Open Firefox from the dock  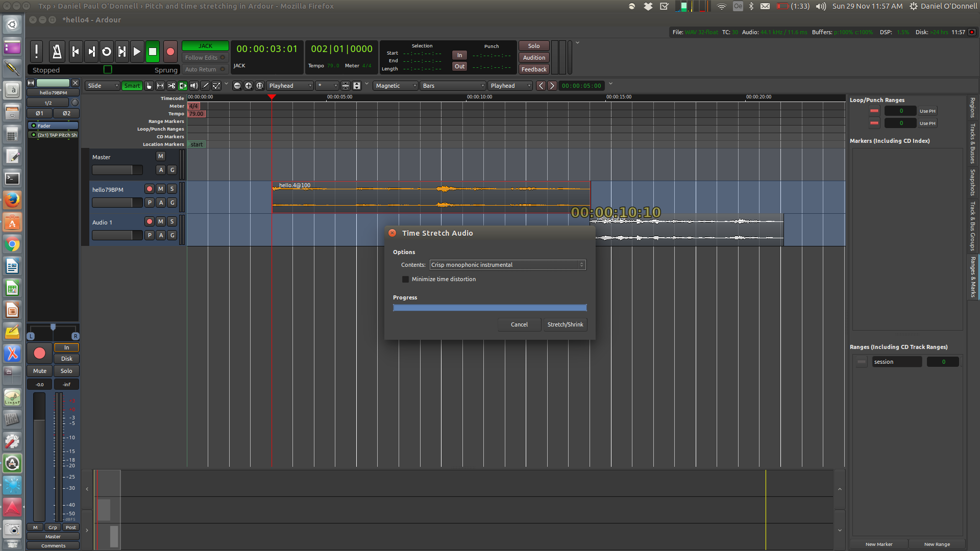point(12,200)
